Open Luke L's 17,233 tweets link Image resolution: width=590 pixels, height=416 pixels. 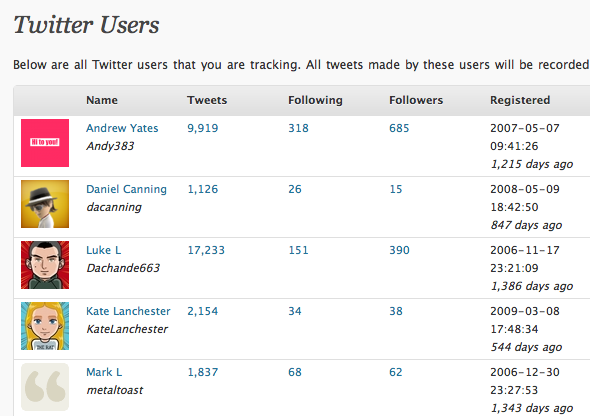pyautogui.click(x=206, y=250)
